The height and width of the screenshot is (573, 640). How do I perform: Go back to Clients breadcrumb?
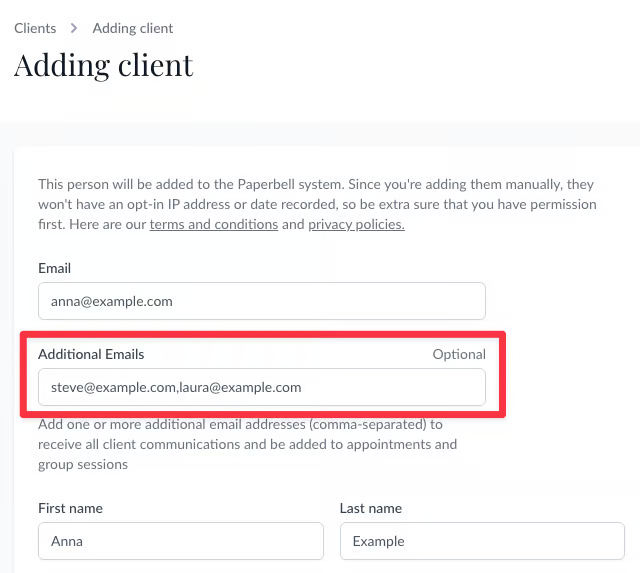click(35, 28)
